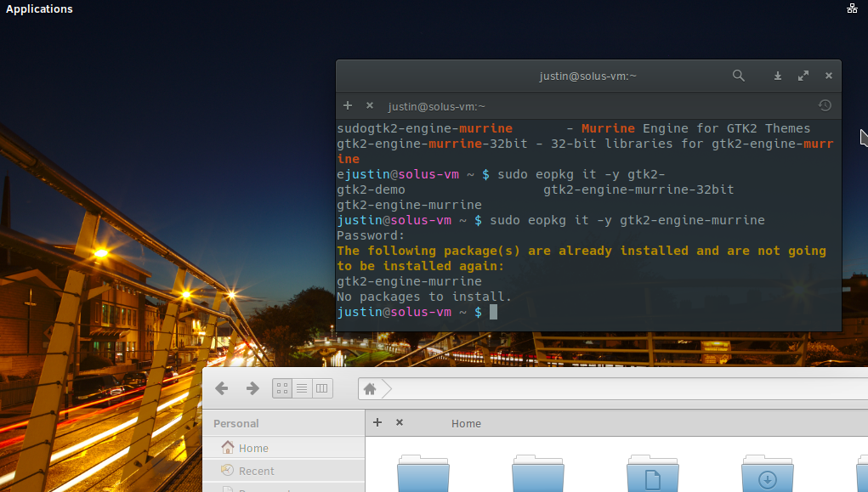Open the terminal tab history clock icon
This screenshot has width=868, height=492.
point(825,105)
